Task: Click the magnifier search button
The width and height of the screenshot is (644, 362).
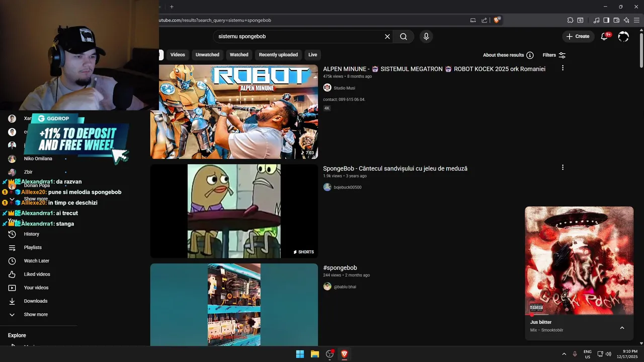Action: point(404,36)
